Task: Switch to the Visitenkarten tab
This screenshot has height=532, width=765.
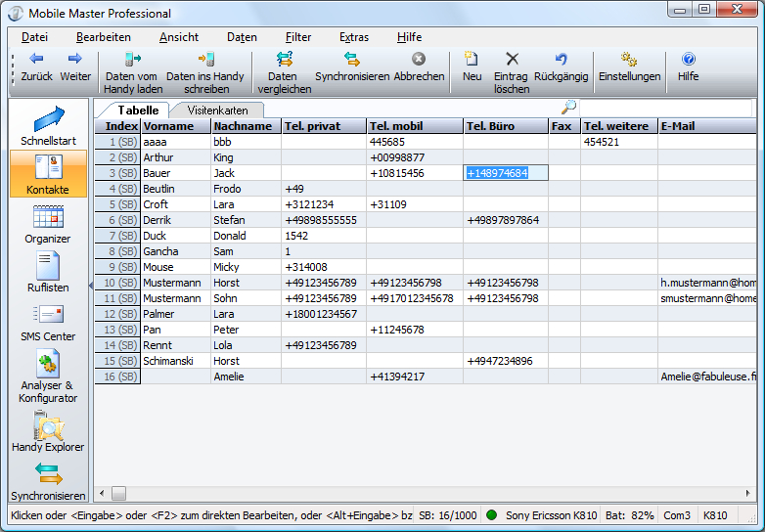Action: 217,111
